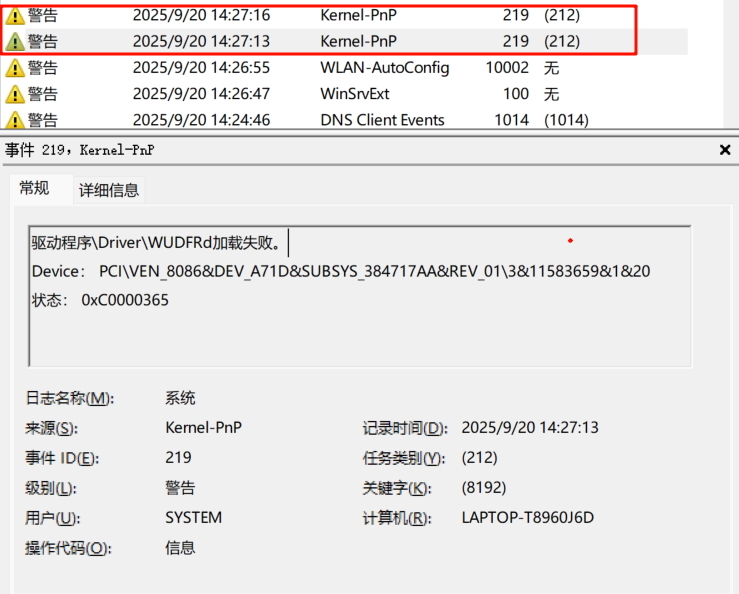The width and height of the screenshot is (739, 594).
Task: Click 无 category in WinSrvExt row
Action: coord(551,94)
